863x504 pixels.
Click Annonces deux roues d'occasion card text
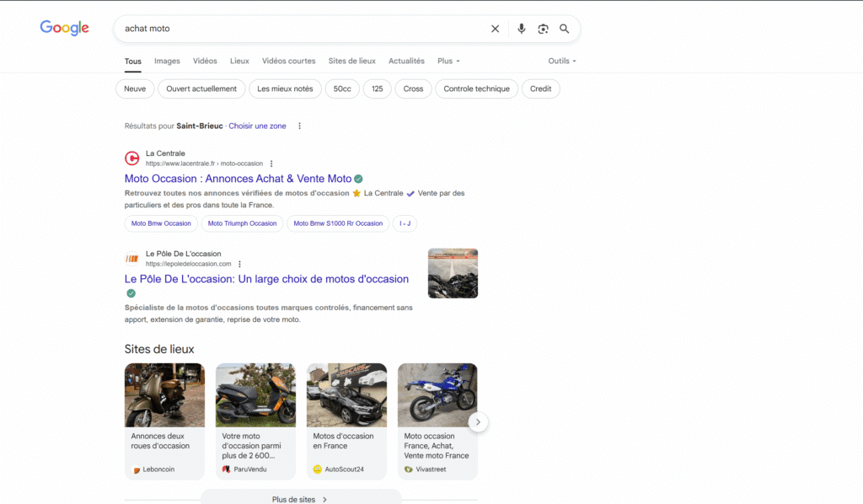[160, 441]
